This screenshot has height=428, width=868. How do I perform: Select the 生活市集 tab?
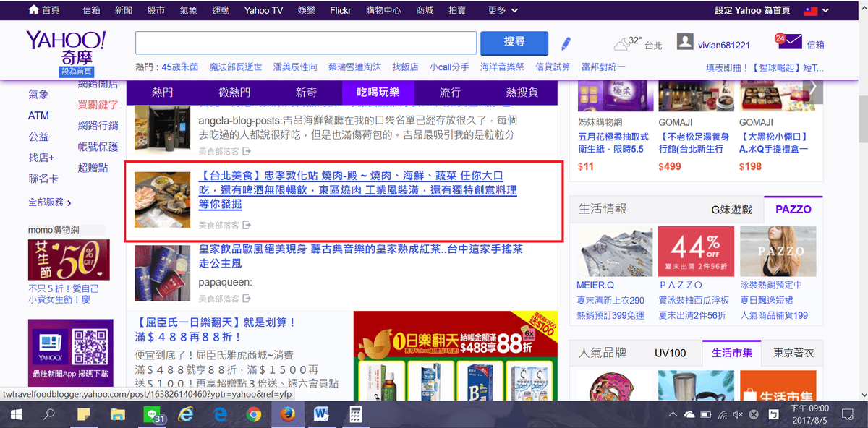click(x=732, y=354)
